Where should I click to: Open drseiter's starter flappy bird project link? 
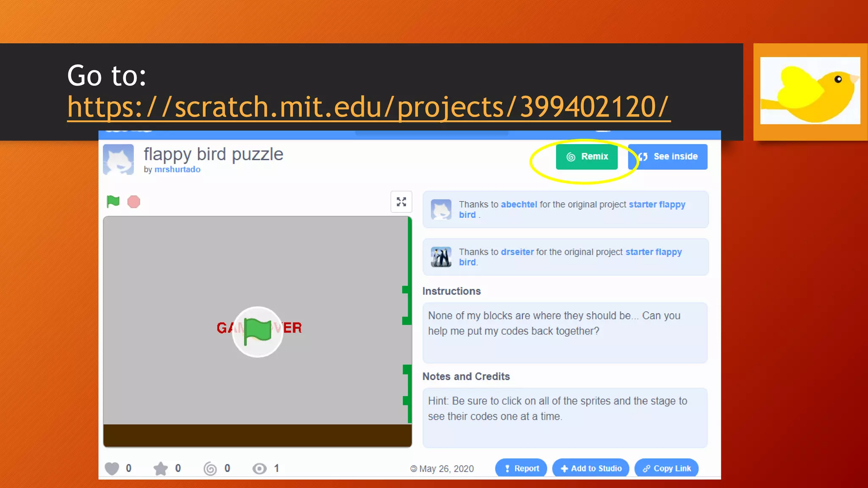tap(570, 257)
